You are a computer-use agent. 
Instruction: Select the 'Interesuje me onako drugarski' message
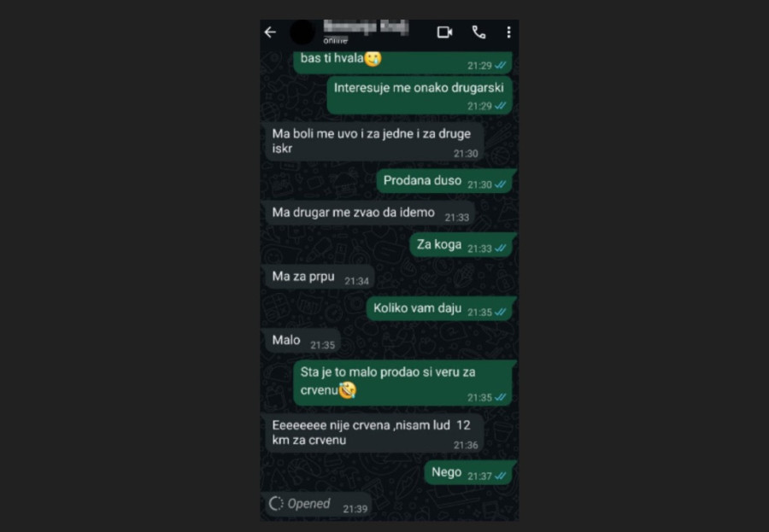pos(420,95)
